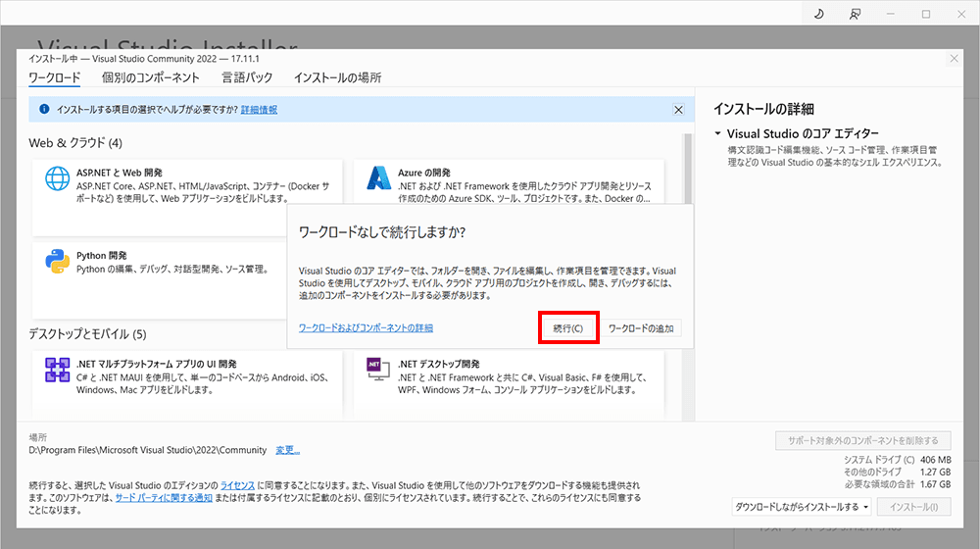Click the install path D:\Program Files text
The height and width of the screenshot is (549, 980).
148,450
